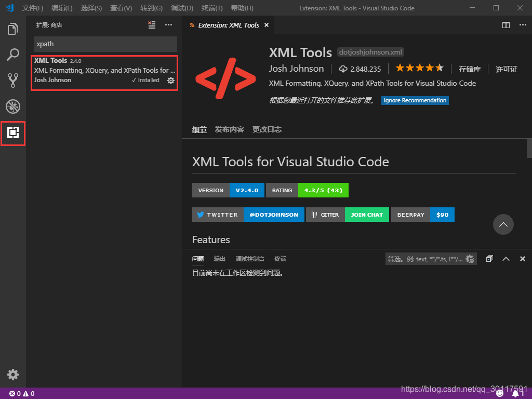
Task: Click the Extension: XML Tools editor tab
Action: (229, 25)
